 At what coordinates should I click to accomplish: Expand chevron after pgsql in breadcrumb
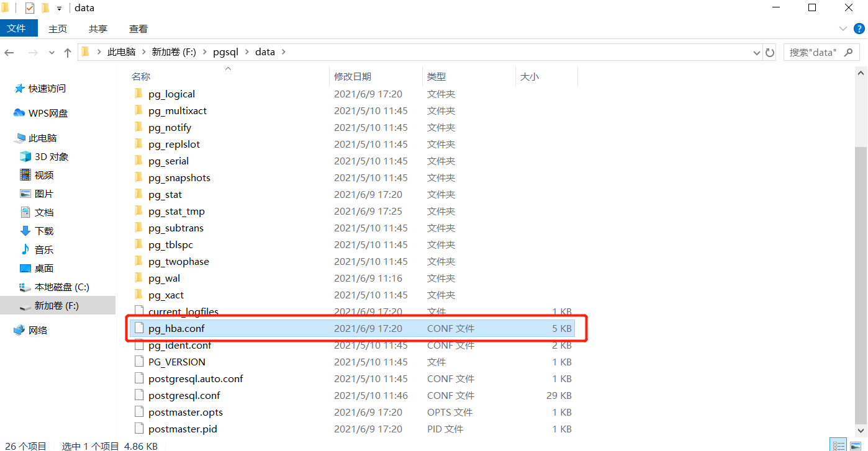(x=246, y=52)
